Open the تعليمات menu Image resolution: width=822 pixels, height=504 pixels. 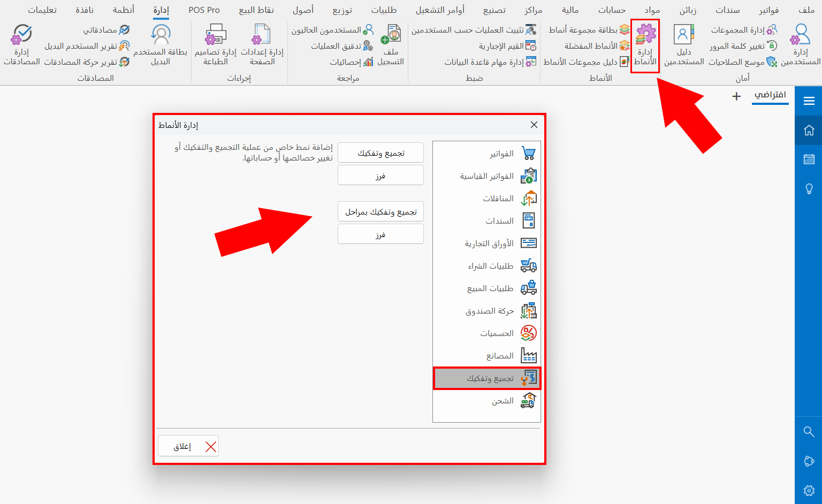pyautogui.click(x=42, y=10)
